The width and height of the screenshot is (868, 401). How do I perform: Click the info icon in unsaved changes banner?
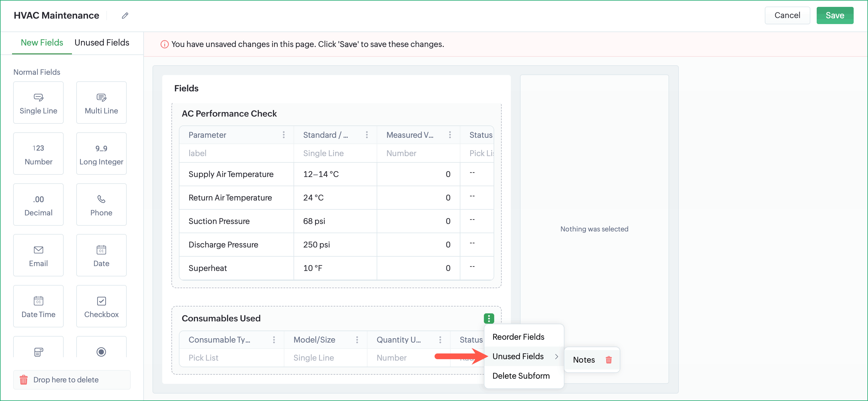pos(165,44)
